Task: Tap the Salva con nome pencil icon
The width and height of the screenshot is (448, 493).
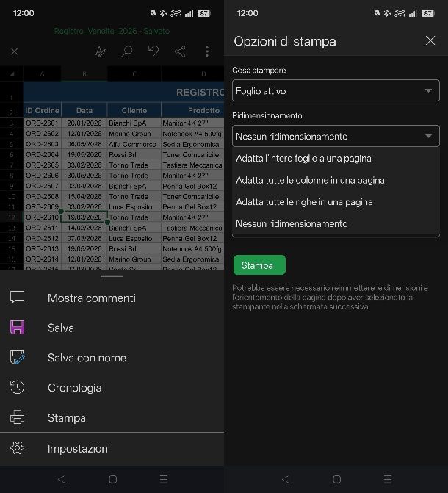Action: (18, 358)
